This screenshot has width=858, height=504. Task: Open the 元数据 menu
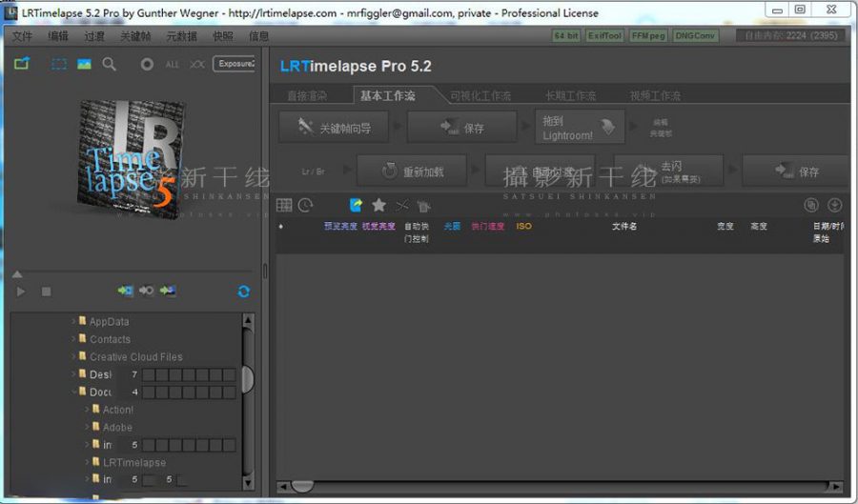pos(182,36)
